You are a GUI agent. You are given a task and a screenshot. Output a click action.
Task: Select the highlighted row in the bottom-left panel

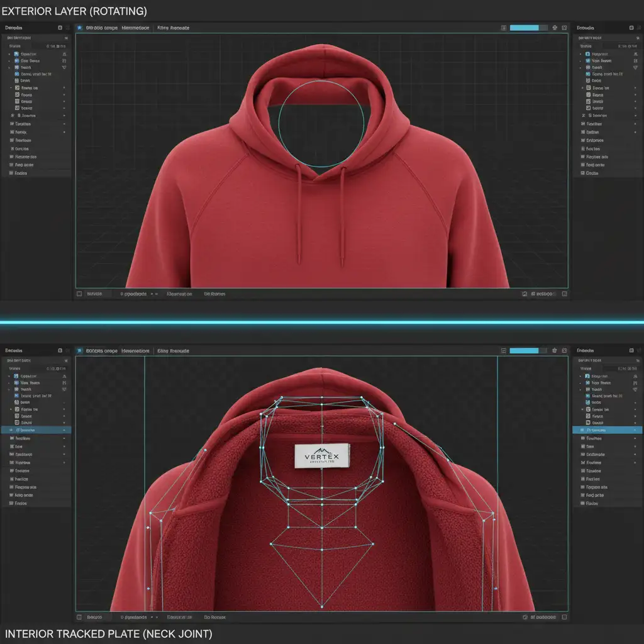[x=36, y=430]
